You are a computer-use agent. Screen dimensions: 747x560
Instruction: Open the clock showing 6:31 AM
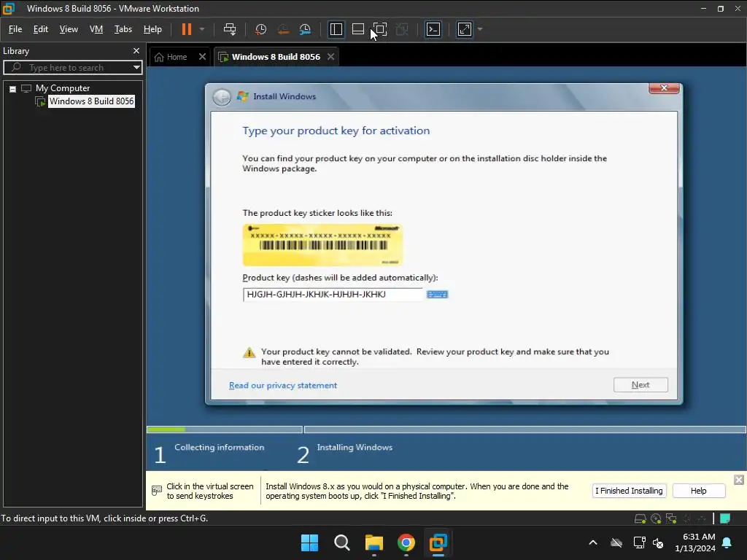click(x=695, y=542)
